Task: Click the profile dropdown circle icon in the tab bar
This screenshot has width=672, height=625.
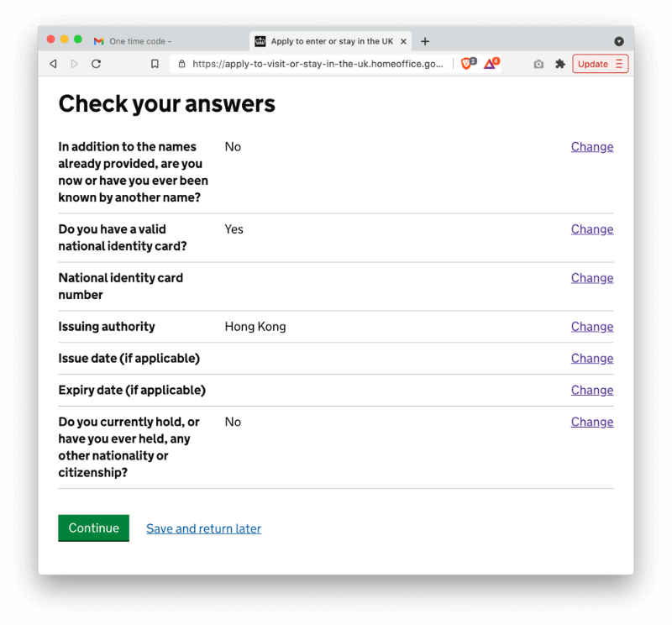Action: click(x=619, y=41)
